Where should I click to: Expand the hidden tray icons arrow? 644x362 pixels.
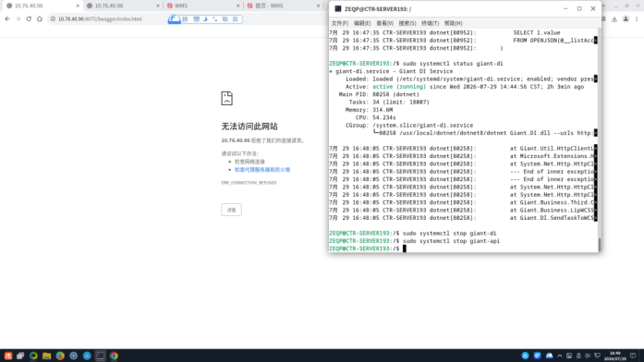point(560,356)
